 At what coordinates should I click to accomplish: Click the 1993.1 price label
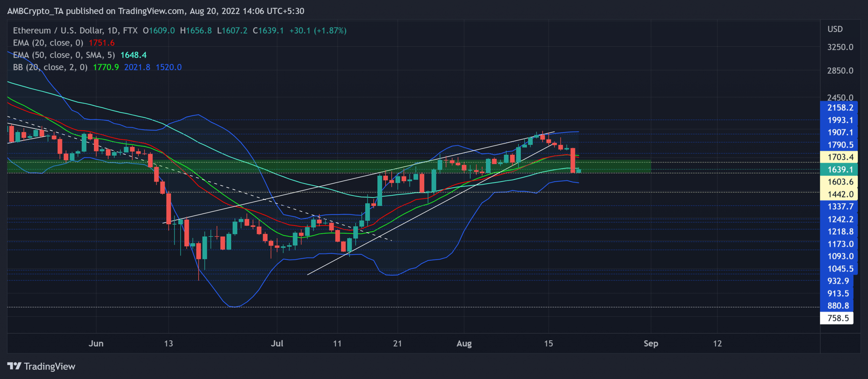839,120
